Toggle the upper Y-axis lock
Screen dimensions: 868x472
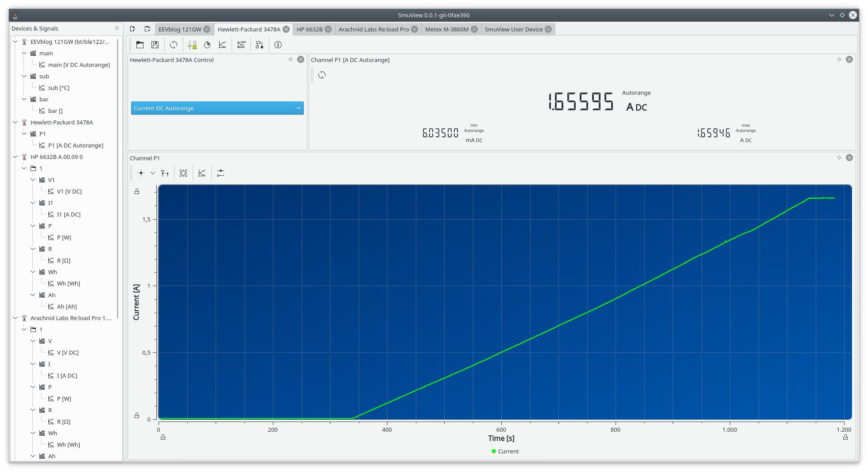pyautogui.click(x=137, y=191)
